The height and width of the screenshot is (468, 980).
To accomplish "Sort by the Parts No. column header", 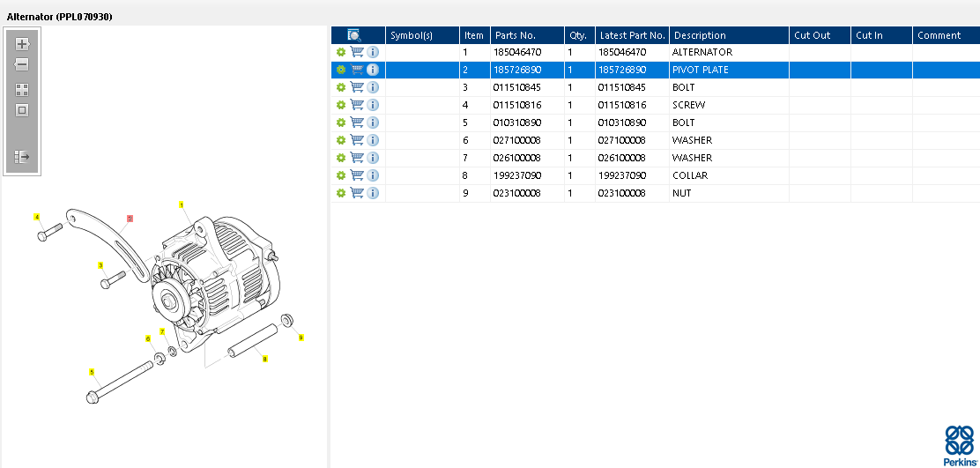I will pos(526,35).
